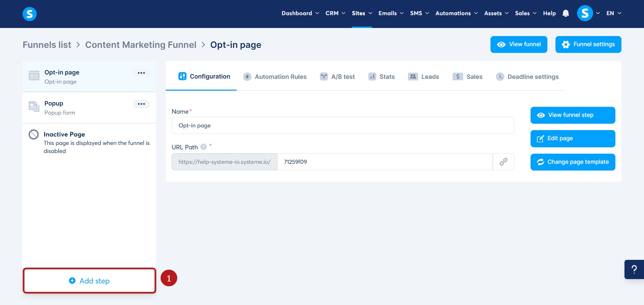Click the A/B test split icon

324,77
